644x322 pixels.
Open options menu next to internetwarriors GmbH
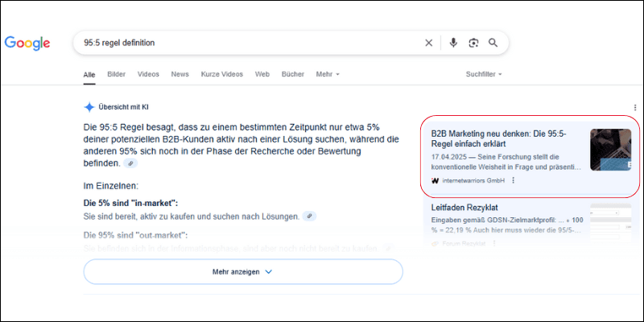click(x=513, y=180)
